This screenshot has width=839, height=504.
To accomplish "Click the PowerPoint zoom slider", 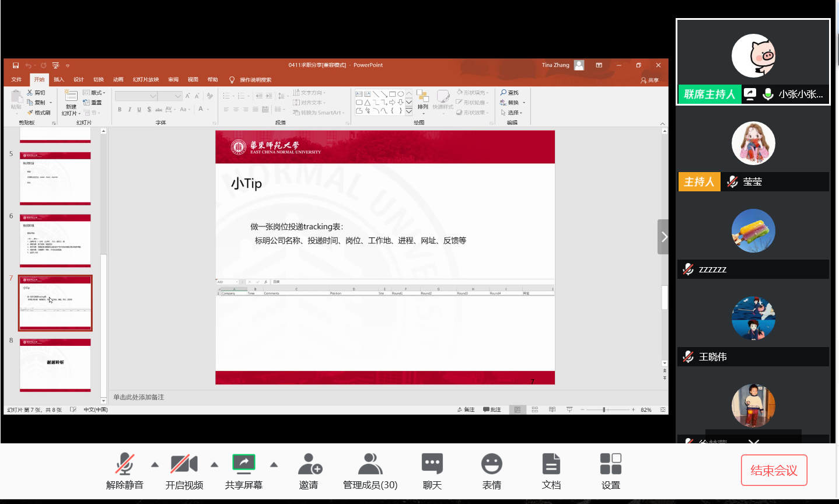I will (604, 410).
